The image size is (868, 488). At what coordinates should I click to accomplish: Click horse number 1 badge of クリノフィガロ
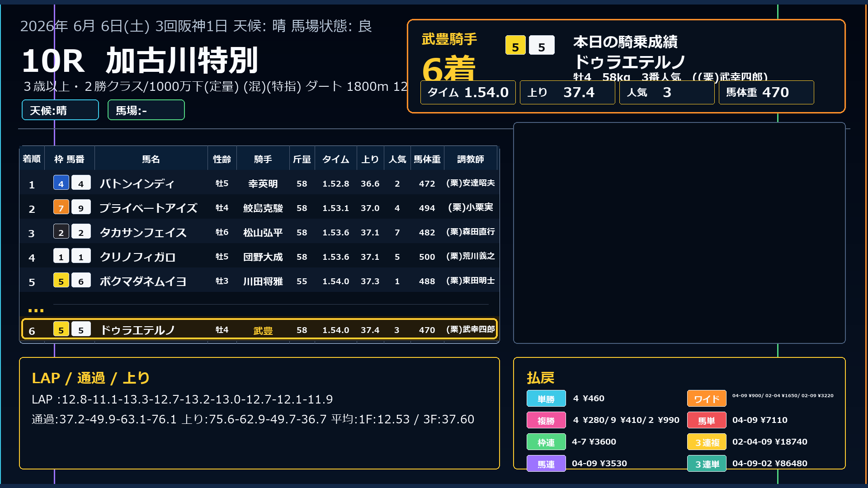(x=81, y=256)
